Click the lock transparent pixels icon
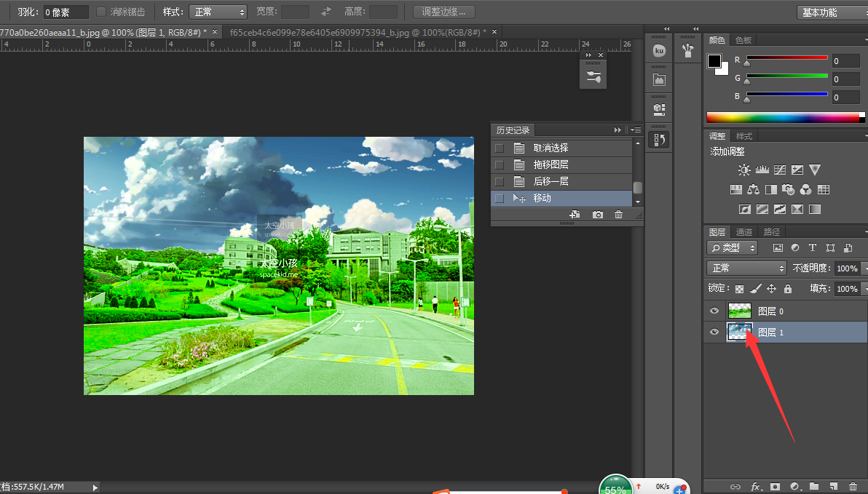Viewport: 868px width, 494px height. point(739,289)
